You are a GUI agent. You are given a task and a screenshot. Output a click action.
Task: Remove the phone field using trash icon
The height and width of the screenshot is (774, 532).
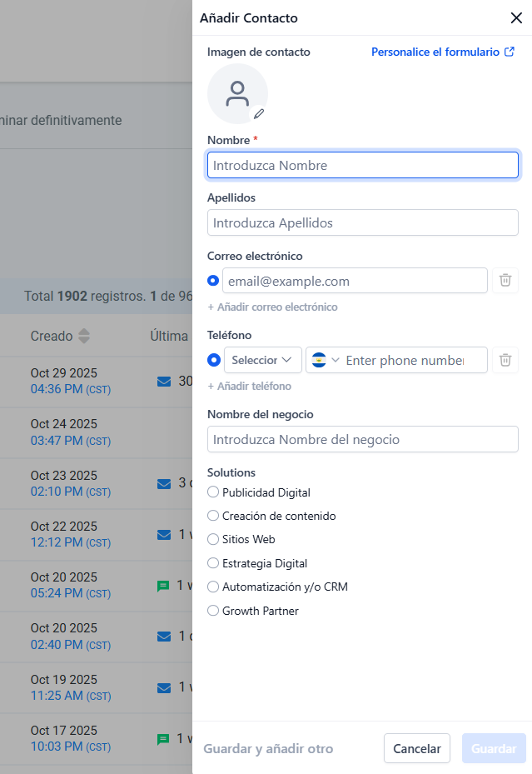point(505,360)
